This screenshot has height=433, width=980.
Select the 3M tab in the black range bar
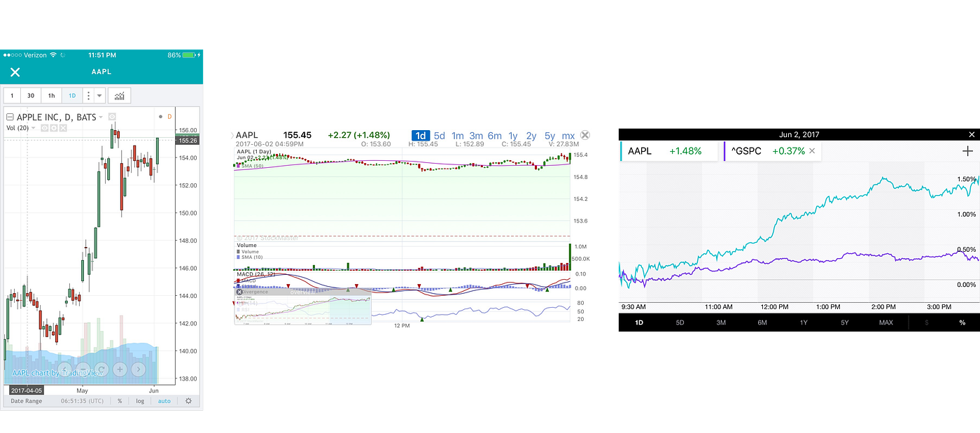click(721, 322)
